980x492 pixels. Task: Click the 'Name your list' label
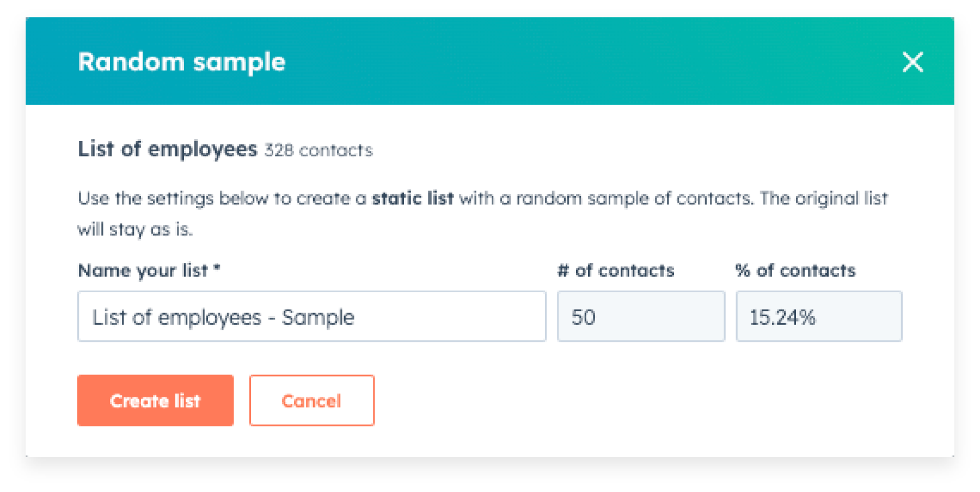pyautogui.click(x=143, y=270)
